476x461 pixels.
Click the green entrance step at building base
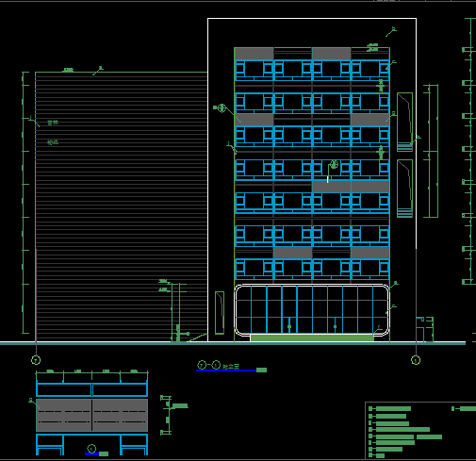coord(312,338)
